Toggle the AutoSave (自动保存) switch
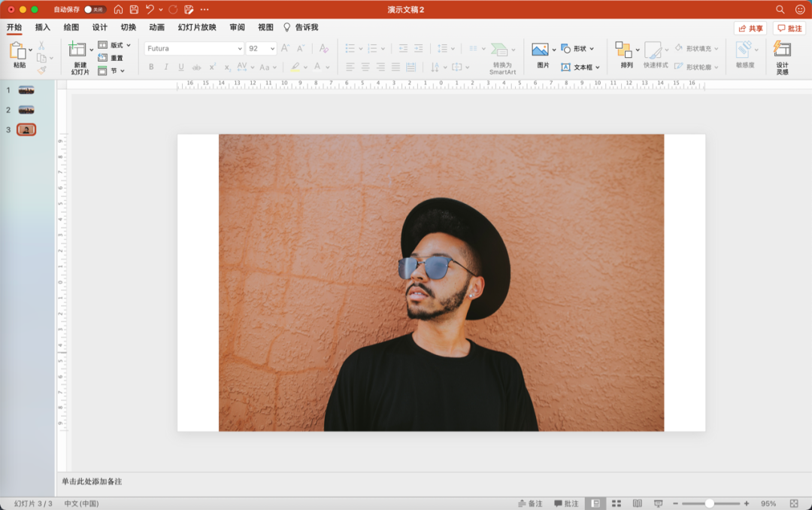Screen dimensions: 812x510 click(x=95, y=9)
